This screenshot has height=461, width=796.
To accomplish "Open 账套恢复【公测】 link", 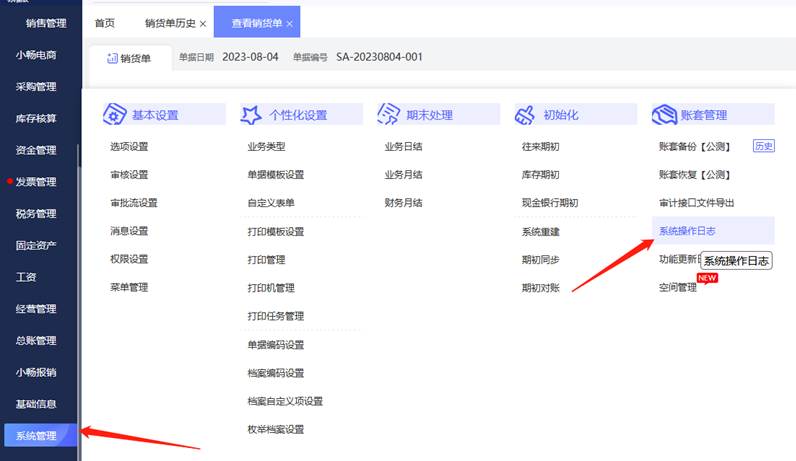I will [x=694, y=175].
